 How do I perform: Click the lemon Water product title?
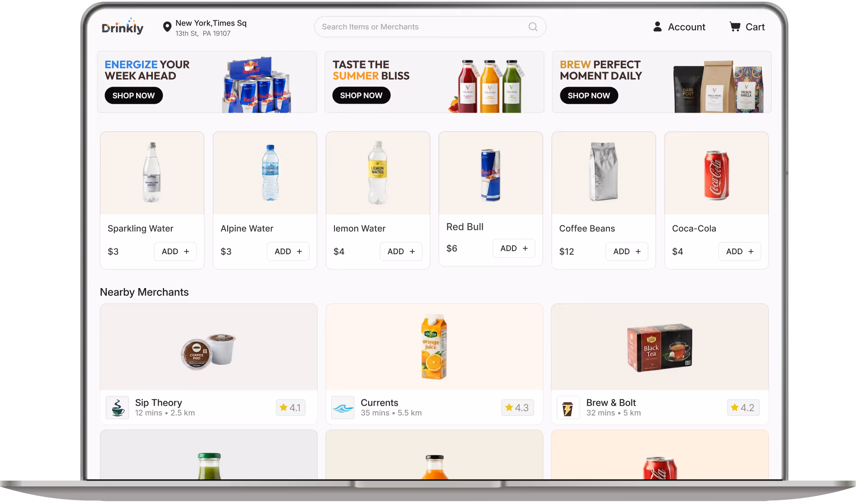coord(359,229)
